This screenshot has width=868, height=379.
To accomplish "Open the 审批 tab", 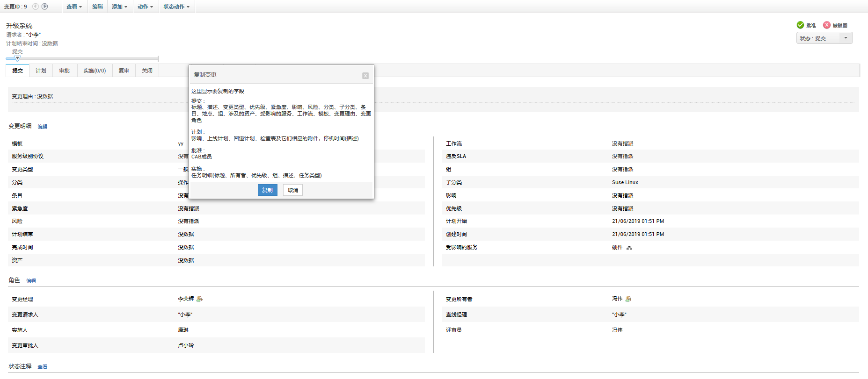I will (x=65, y=71).
